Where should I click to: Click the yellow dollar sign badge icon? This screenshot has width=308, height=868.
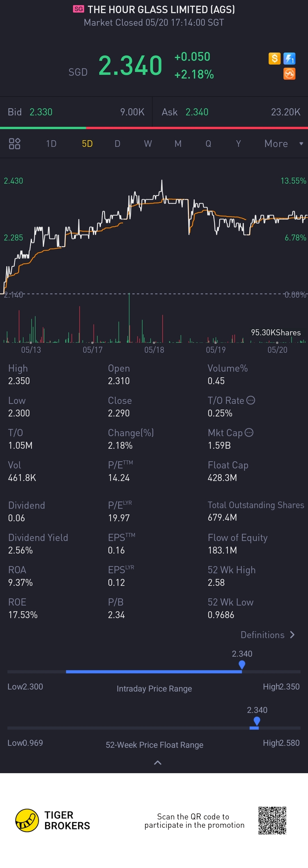coord(274,59)
